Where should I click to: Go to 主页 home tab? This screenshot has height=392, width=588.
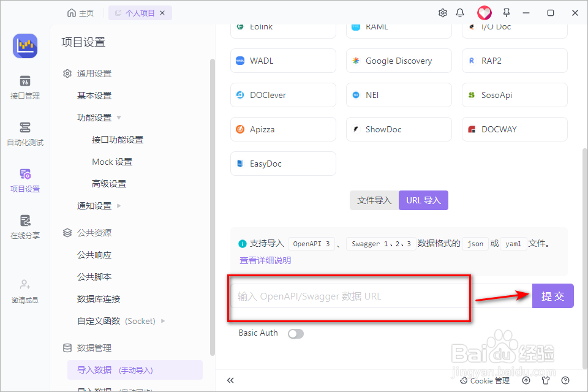pos(80,13)
